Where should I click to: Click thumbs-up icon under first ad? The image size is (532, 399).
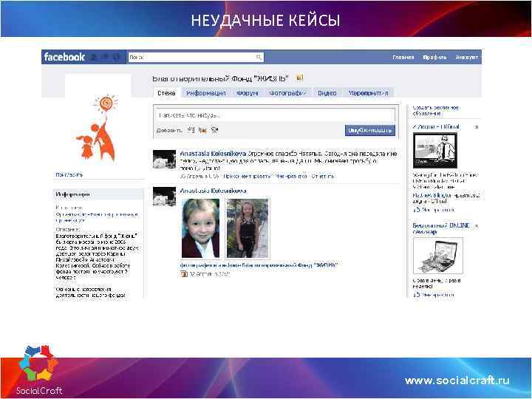(x=417, y=210)
